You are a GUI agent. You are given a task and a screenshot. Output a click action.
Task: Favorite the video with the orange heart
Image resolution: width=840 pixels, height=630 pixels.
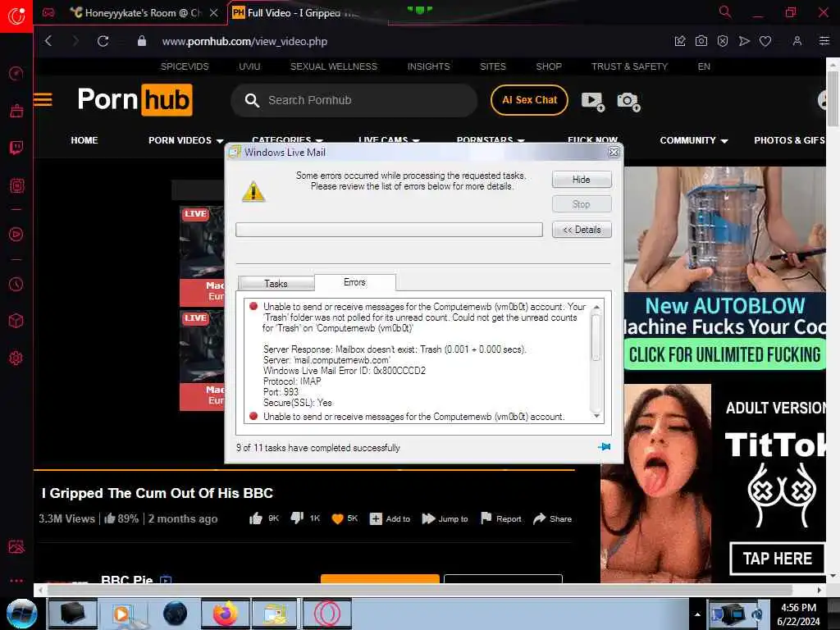pyautogui.click(x=337, y=518)
